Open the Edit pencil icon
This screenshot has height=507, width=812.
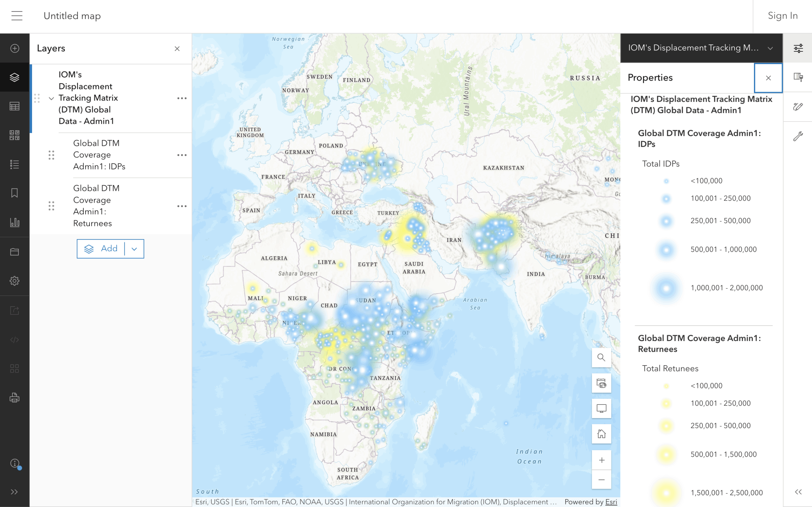[799, 107]
